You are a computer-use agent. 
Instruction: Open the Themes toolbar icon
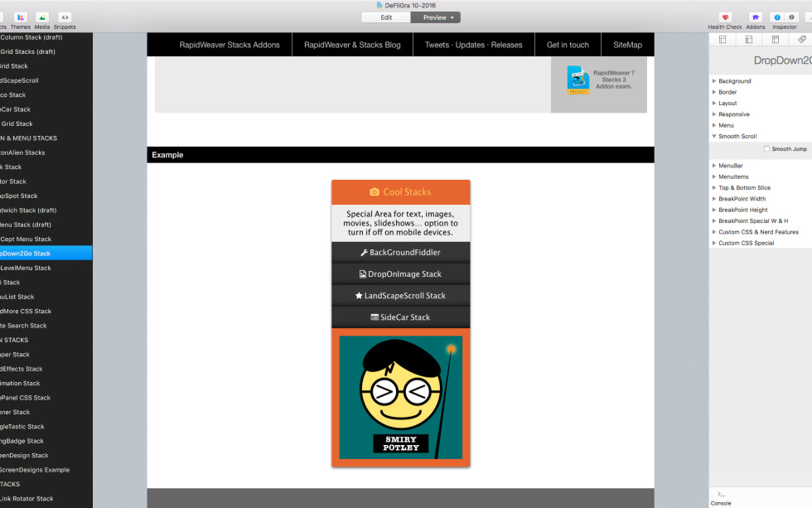(21, 17)
